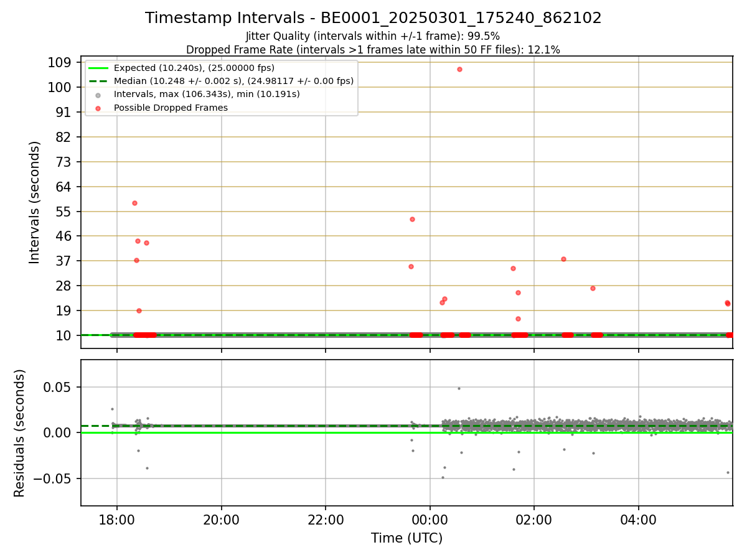Image resolution: width=747 pixels, height=560 pixels.
Task: Click the 22:00 time tick label
Action: [326, 520]
